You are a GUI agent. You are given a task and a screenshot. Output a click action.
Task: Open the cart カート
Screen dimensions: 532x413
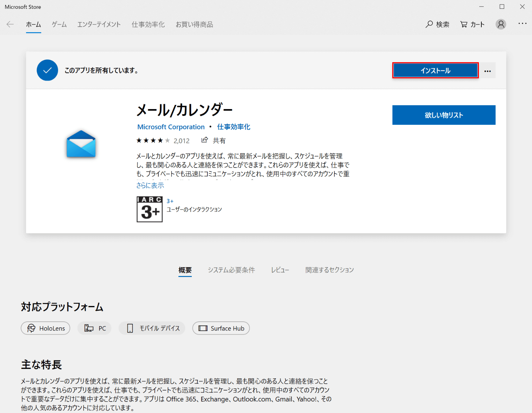point(472,24)
